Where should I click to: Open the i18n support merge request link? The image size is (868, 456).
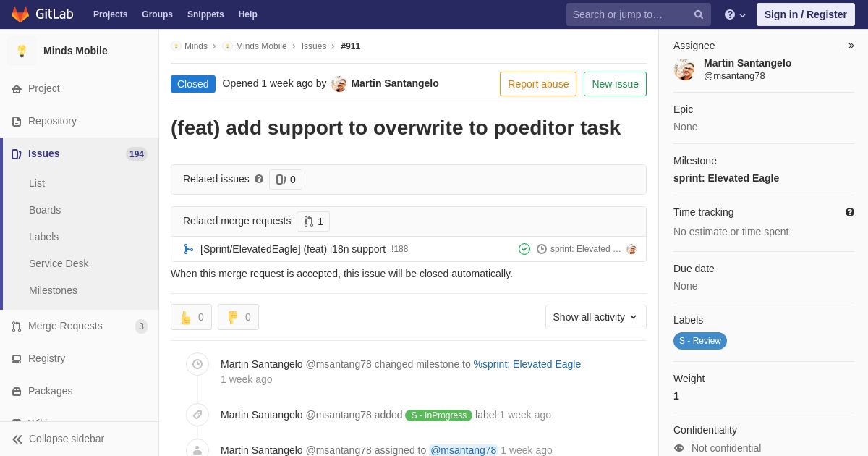coord(293,249)
